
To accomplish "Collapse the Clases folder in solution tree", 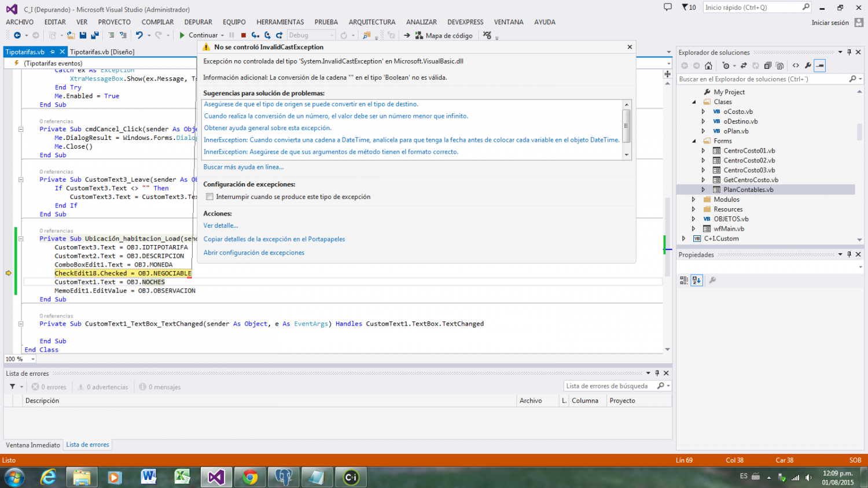I will 694,102.
